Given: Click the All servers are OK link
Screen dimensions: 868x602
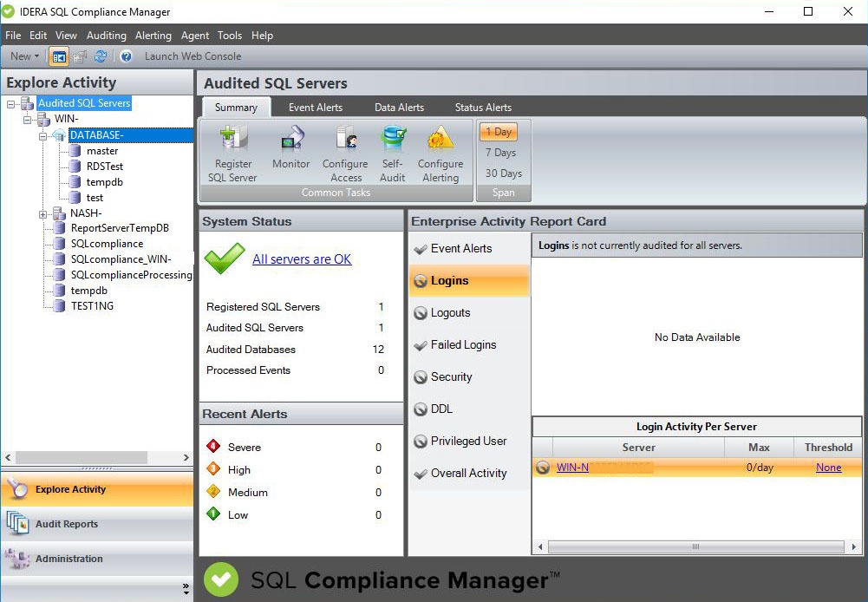Looking at the screenshot, I should pos(302,259).
